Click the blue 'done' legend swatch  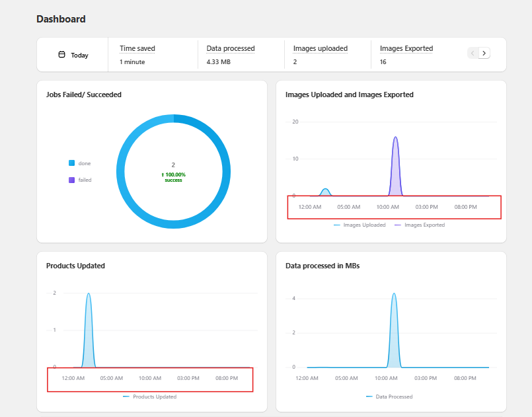point(71,163)
